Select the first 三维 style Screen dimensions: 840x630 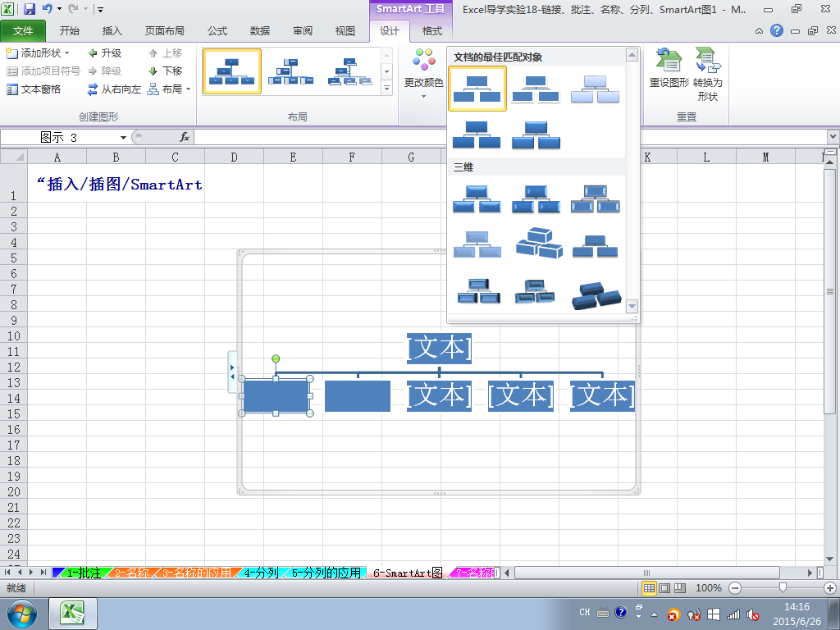(x=477, y=199)
